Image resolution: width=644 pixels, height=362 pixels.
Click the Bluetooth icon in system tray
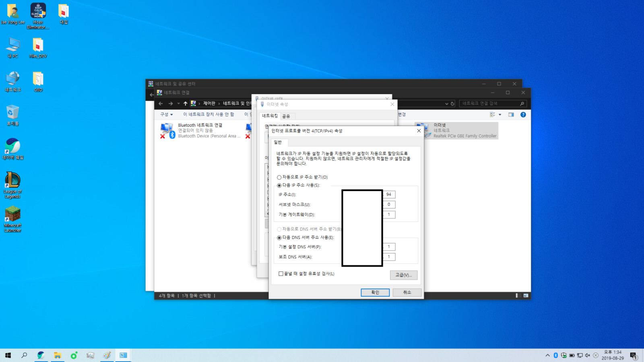pos(556,355)
